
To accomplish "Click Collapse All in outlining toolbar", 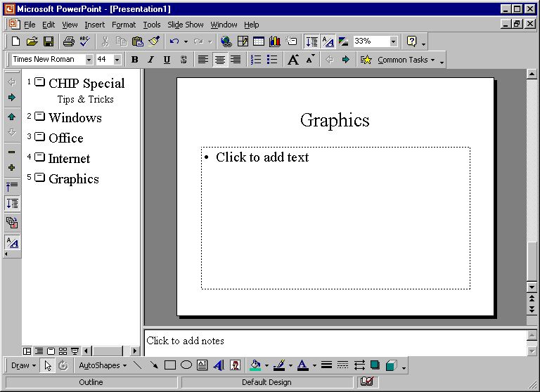I will [x=12, y=187].
